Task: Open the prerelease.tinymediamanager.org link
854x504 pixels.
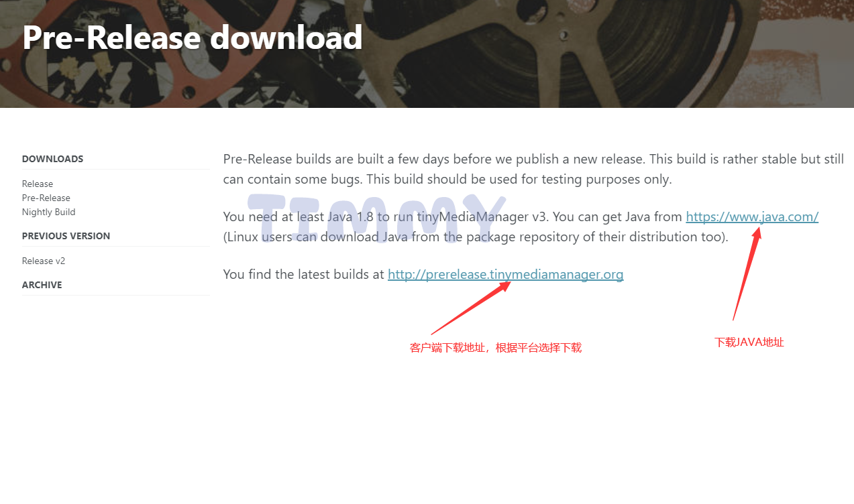Action: tap(505, 274)
